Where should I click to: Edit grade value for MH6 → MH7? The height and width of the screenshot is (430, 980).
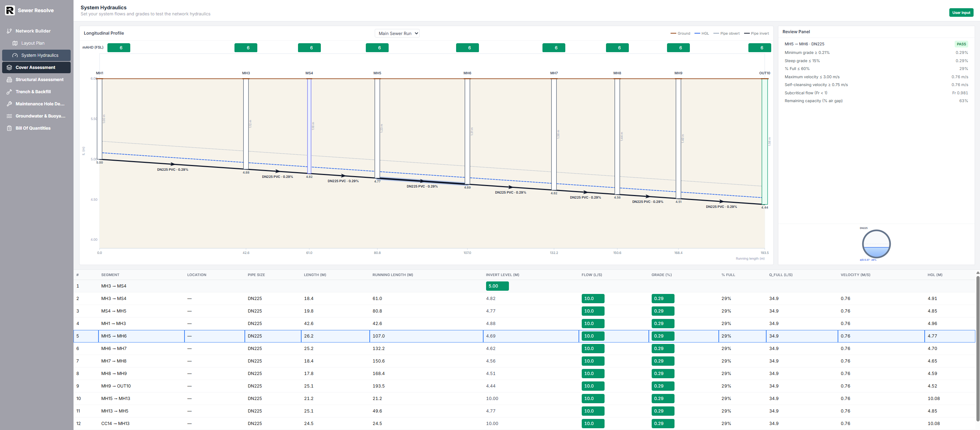coord(663,349)
